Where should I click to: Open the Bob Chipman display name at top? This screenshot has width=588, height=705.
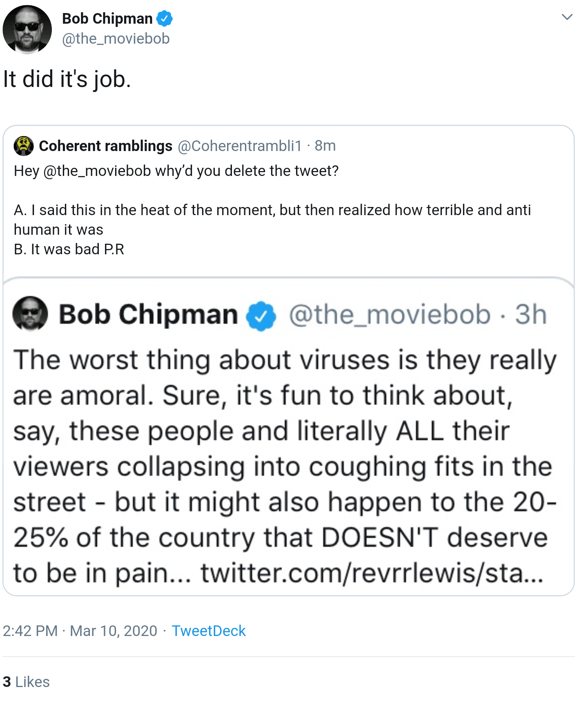point(107,18)
